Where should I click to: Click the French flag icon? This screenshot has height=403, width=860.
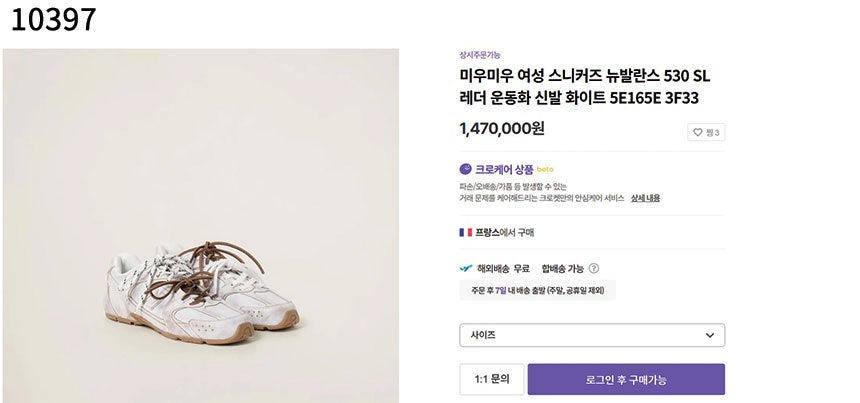[465, 232]
